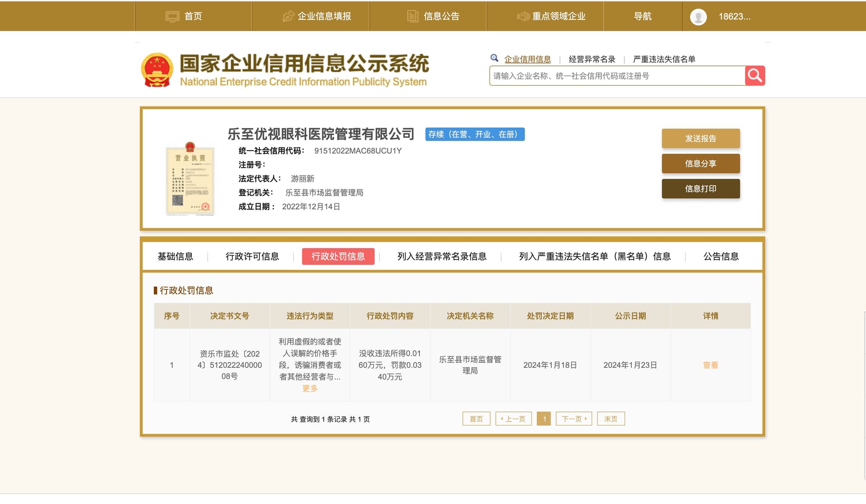Click the user avatar icon next to 18623...
This screenshot has height=504, width=866.
click(698, 17)
